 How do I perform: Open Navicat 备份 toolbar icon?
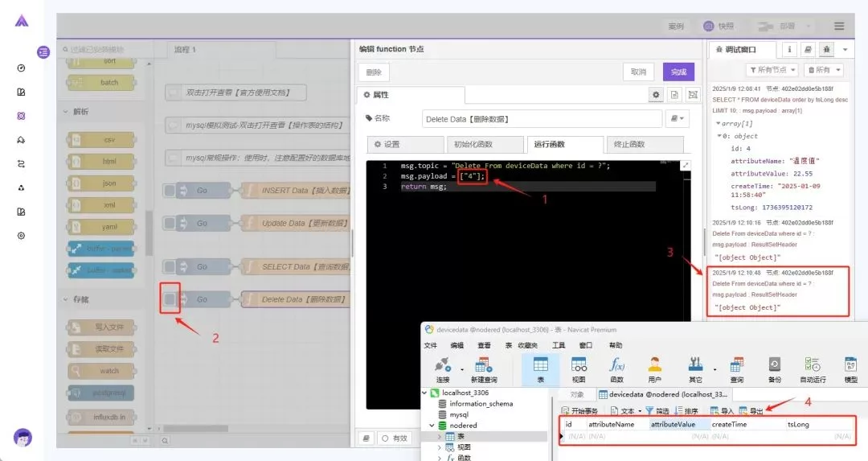(x=774, y=367)
